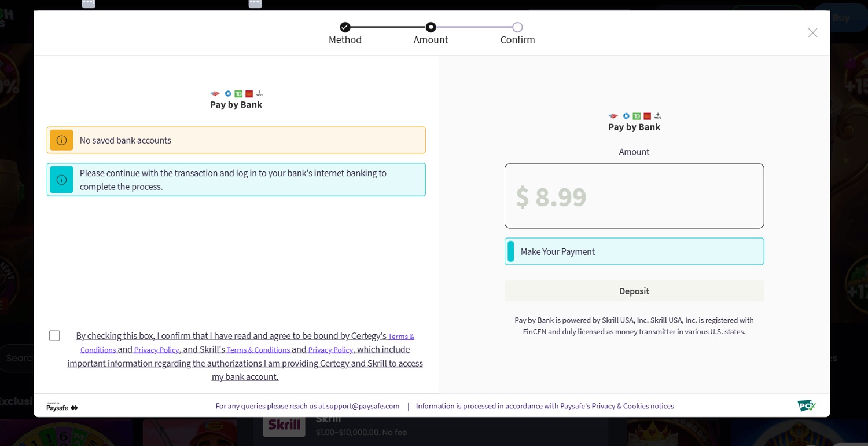Click the bank logos above the Amount label
This screenshot has width=868, height=446.
(x=634, y=116)
